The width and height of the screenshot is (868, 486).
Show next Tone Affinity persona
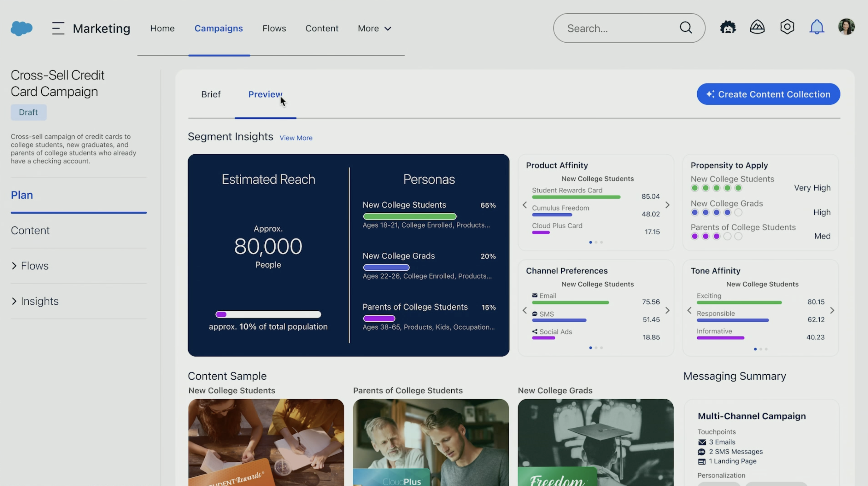coord(832,310)
